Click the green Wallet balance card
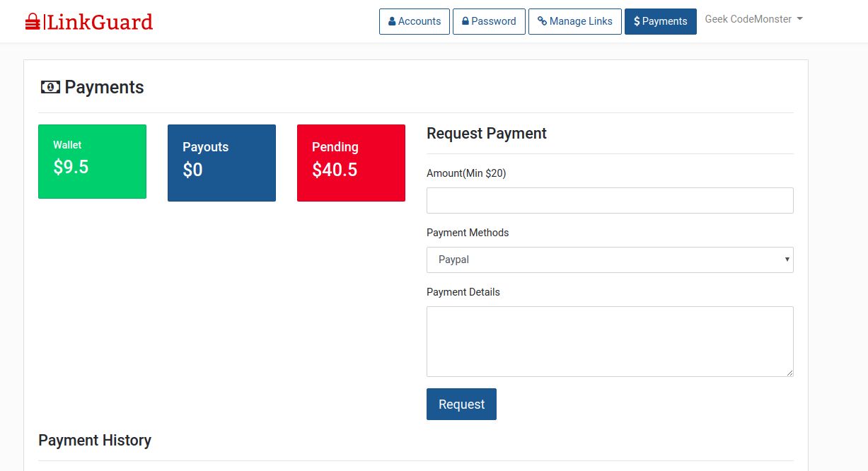The height and width of the screenshot is (471, 868). tap(92, 161)
